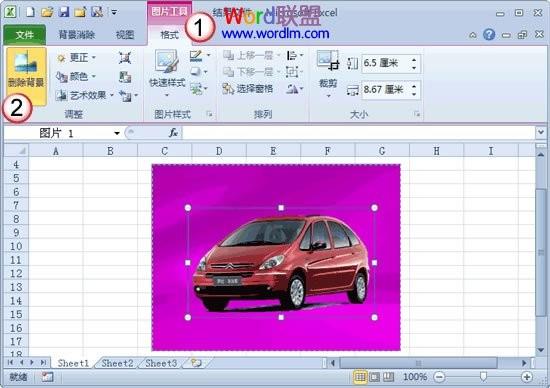Click 上移一层 bring forward

(251, 55)
